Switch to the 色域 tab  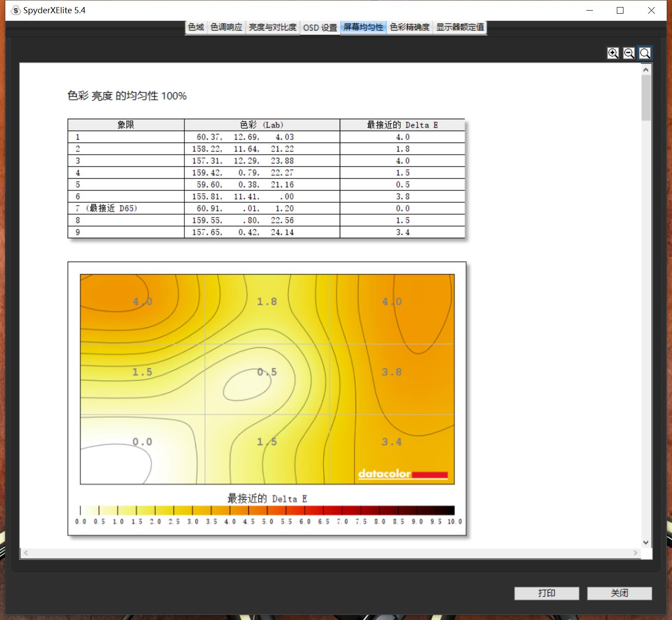[196, 27]
